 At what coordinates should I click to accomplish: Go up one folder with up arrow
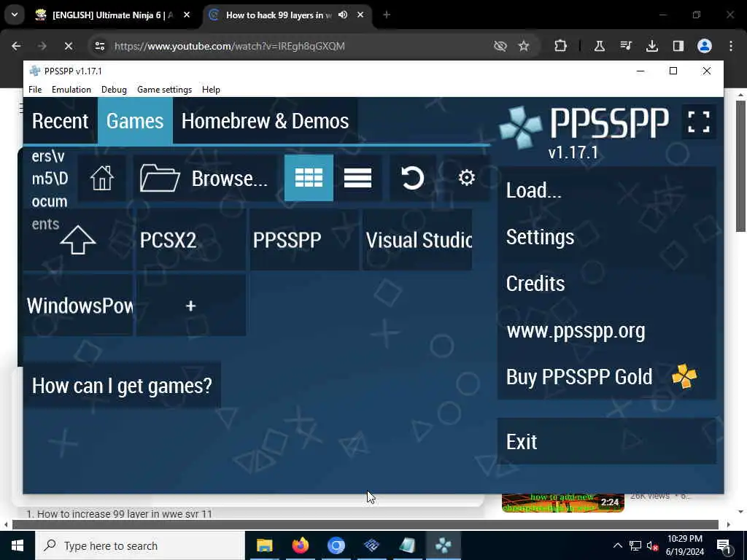(78, 239)
